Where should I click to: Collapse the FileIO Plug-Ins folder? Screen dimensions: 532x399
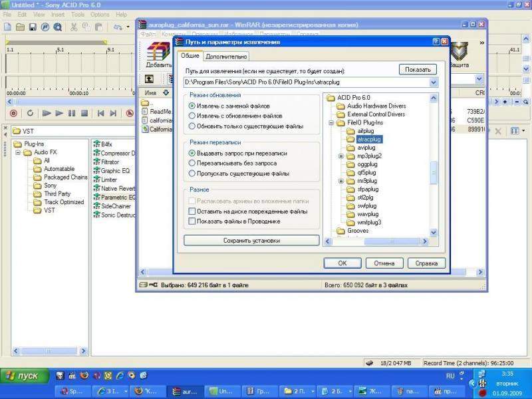[332, 123]
